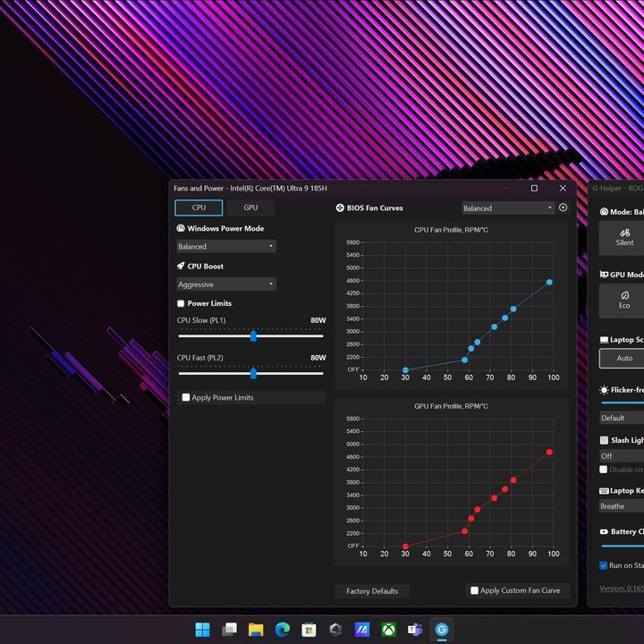Switch to the CPU tab
644x644 pixels.
(199, 208)
